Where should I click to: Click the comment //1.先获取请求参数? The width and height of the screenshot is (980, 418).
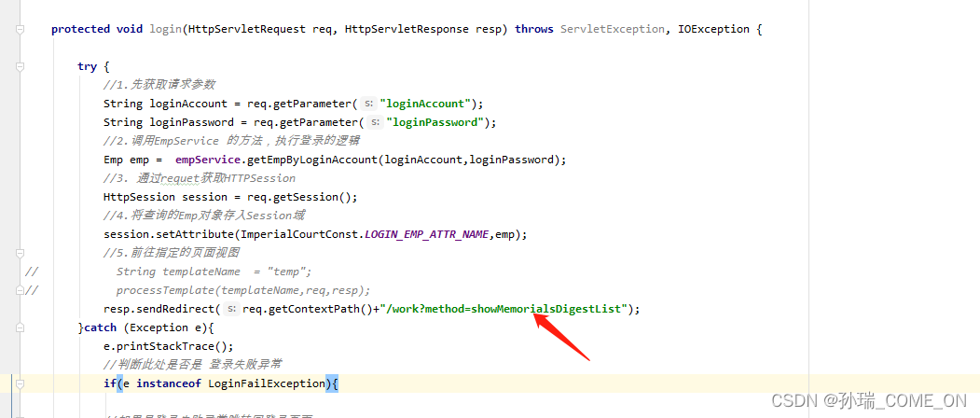click(160, 85)
